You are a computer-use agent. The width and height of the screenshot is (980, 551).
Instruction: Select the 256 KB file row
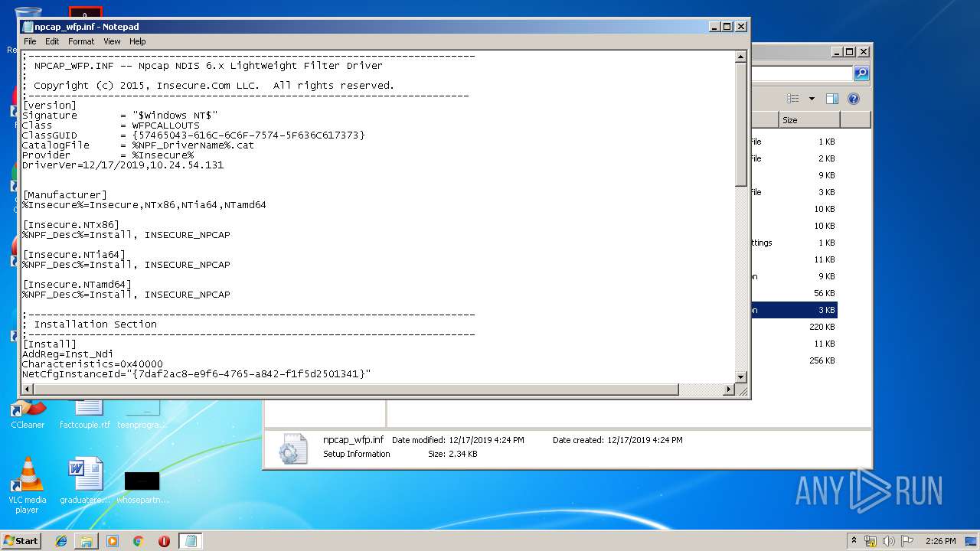pyautogui.click(x=794, y=360)
